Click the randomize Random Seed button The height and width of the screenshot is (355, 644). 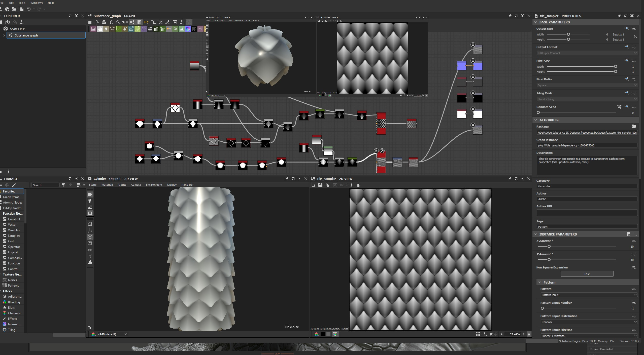[619, 107]
